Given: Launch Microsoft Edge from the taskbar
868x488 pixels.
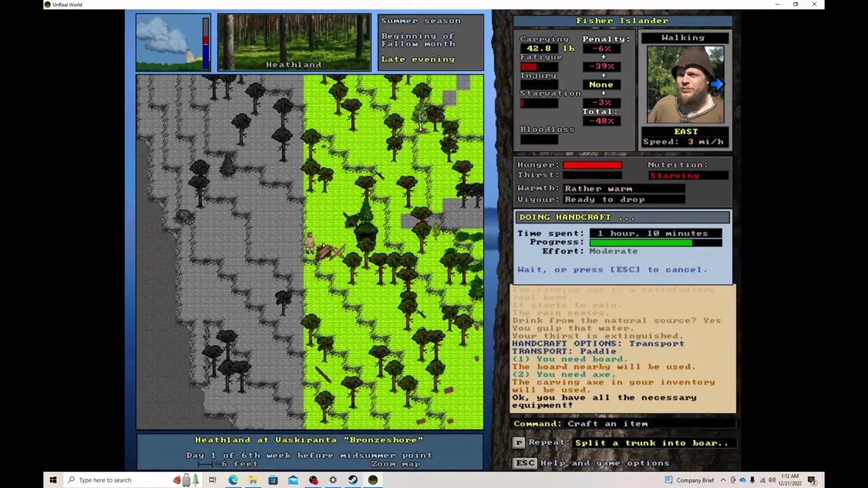Looking at the screenshot, I should point(233,480).
